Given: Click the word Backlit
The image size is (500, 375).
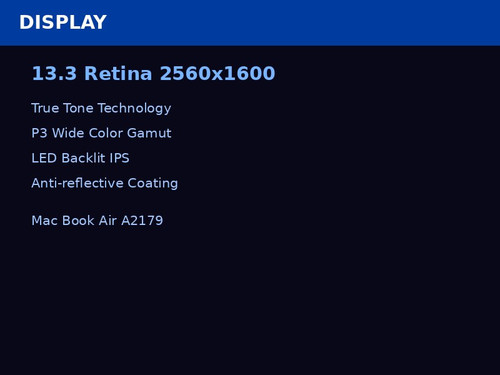Looking at the screenshot, I should [x=83, y=158].
